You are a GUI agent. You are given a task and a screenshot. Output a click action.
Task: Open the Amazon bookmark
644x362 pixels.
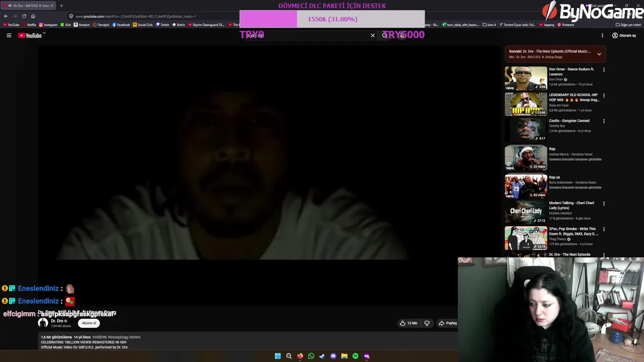pyautogui.click(x=82, y=25)
